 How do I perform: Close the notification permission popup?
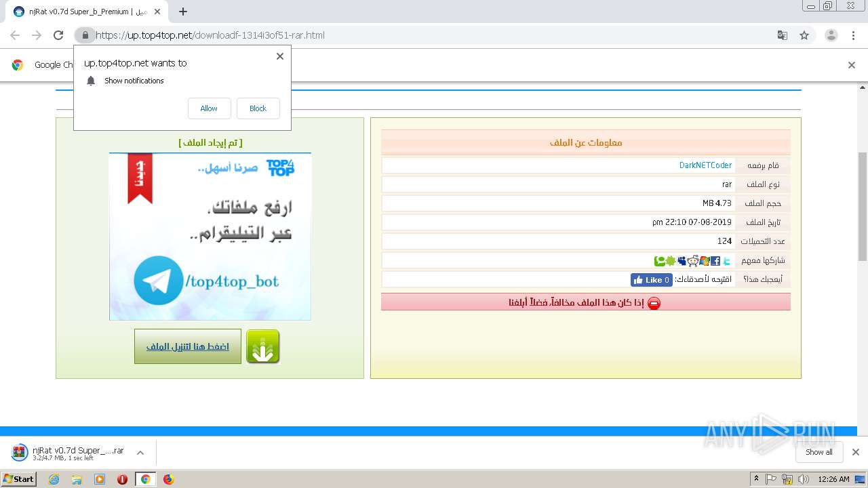click(x=280, y=56)
